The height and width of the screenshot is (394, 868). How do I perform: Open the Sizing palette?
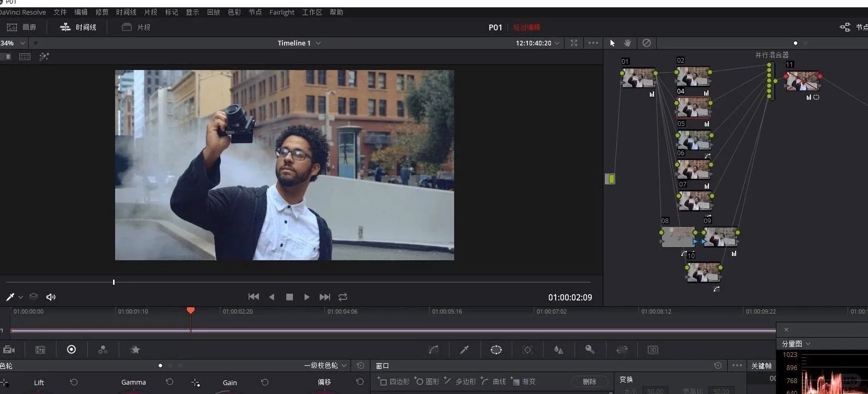[x=622, y=350]
